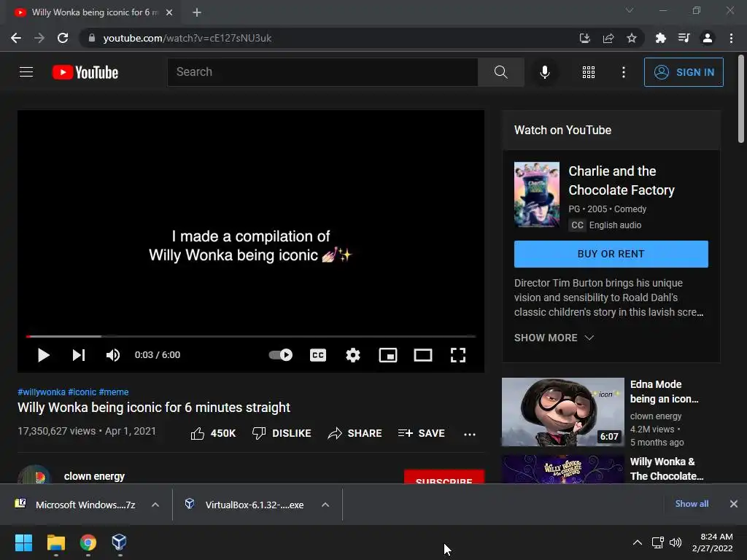Show hidden system tray icons

tap(638, 542)
